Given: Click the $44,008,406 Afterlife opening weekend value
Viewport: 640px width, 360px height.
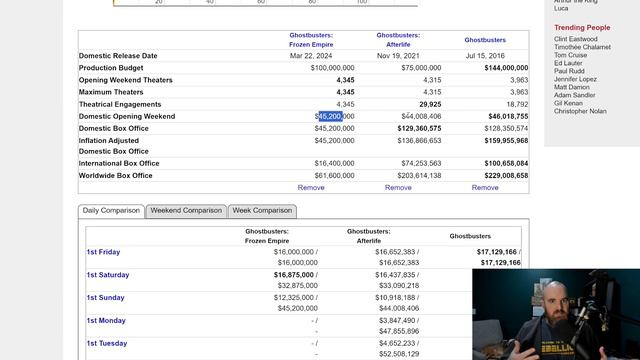Looking at the screenshot, I should 421,117.
